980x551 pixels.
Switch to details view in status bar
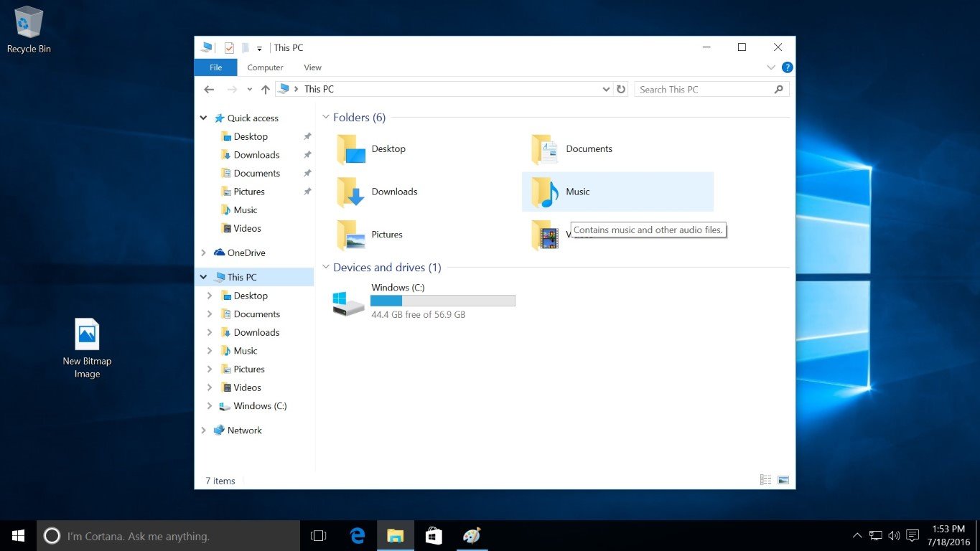(x=766, y=480)
